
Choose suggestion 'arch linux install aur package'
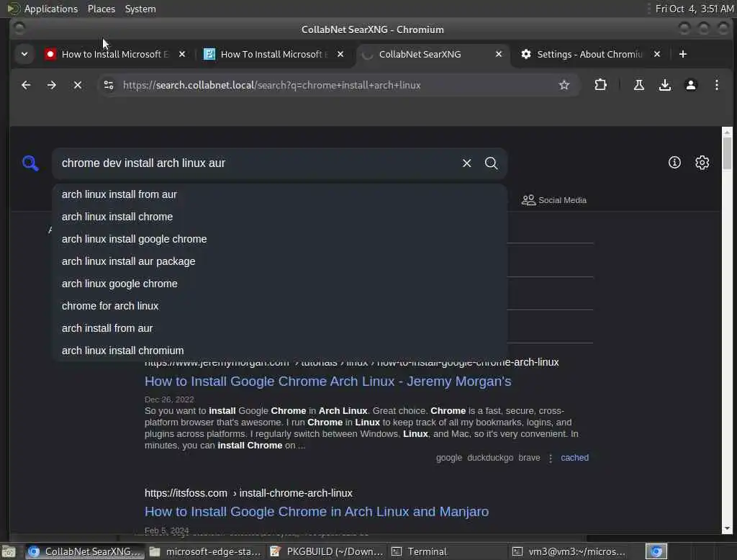click(280, 261)
